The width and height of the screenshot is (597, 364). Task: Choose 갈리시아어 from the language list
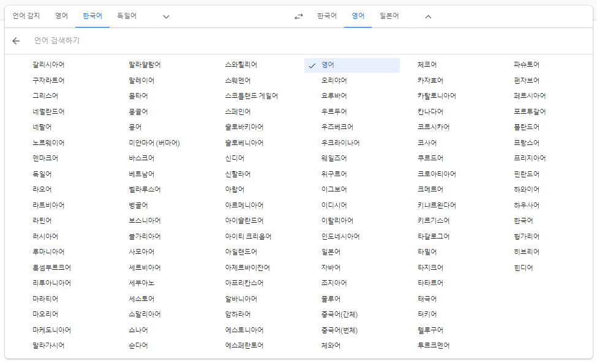[48, 65]
